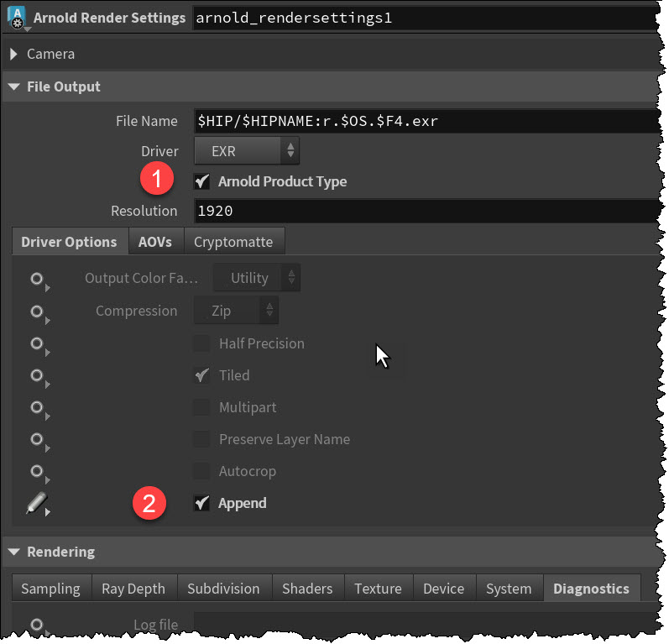Click the pencil icon beside Append
669x644 pixels.
click(37, 504)
